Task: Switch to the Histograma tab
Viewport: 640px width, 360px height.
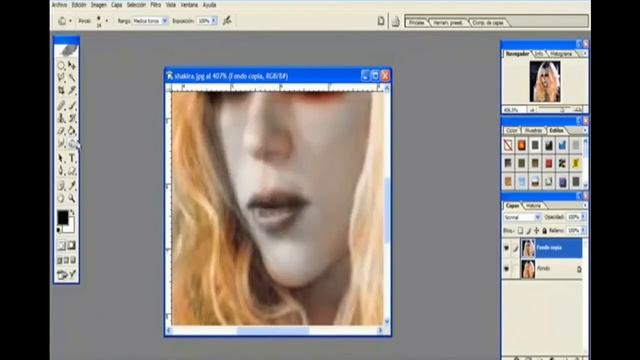Action: pyautogui.click(x=561, y=54)
